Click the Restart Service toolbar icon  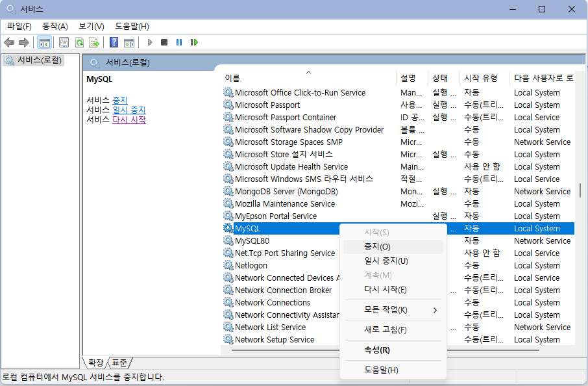click(194, 42)
